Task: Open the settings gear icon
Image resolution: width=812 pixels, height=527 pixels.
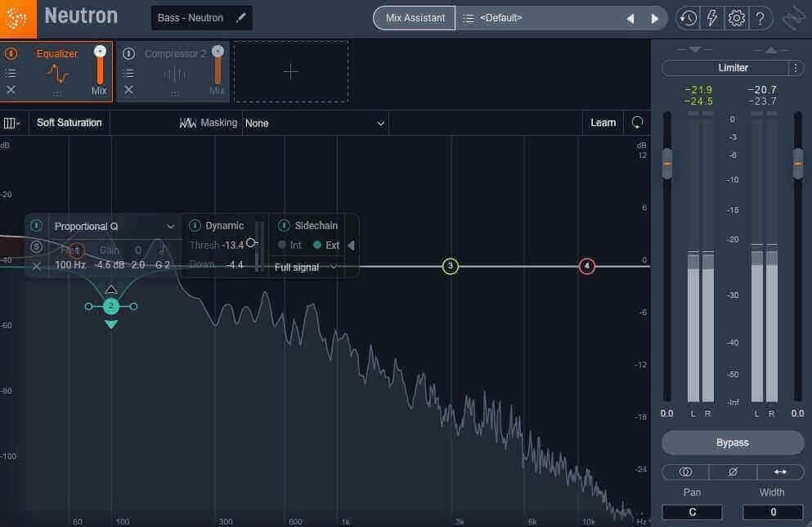Action: (x=736, y=19)
